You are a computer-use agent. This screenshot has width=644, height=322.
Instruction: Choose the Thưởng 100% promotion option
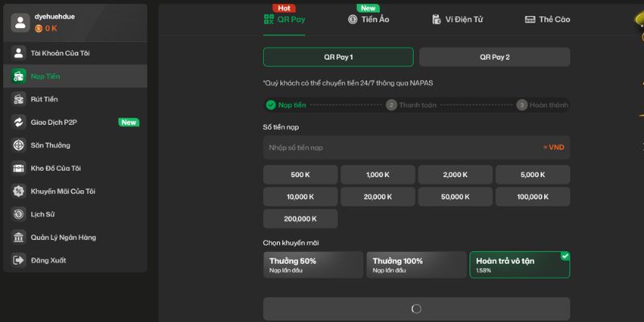click(x=416, y=265)
